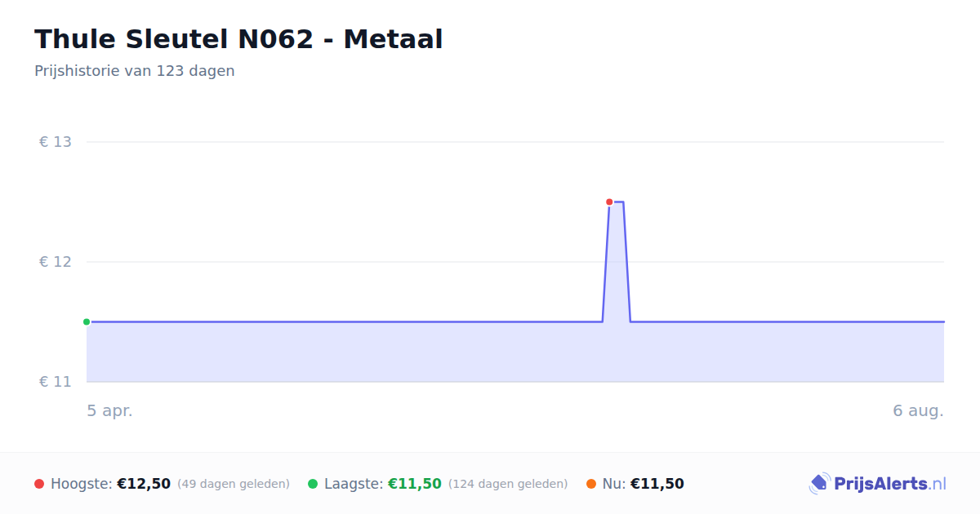Viewport: 980px width, 514px height.
Task: Select the orange Nu legend dot
Action: [x=591, y=484]
